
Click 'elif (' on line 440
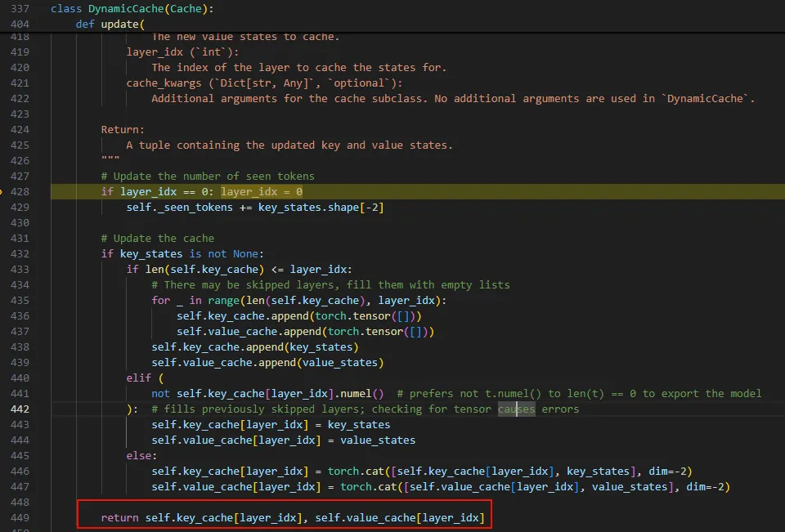click(145, 378)
